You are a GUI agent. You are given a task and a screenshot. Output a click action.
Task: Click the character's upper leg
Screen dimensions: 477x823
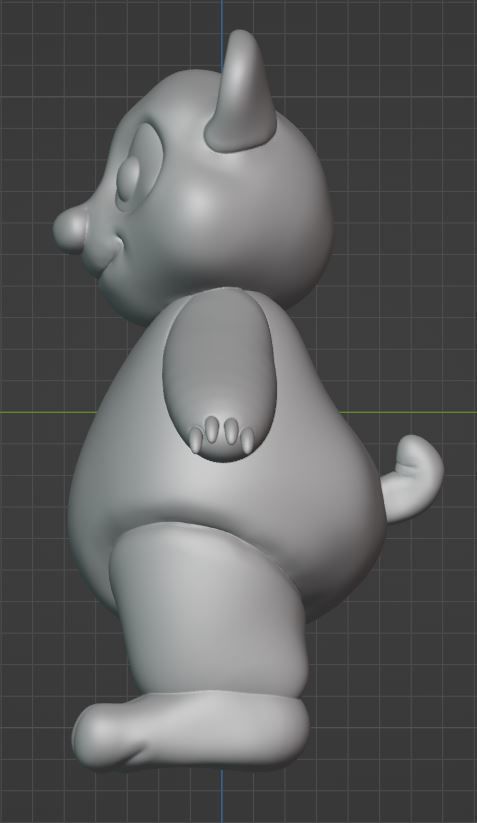point(208,608)
